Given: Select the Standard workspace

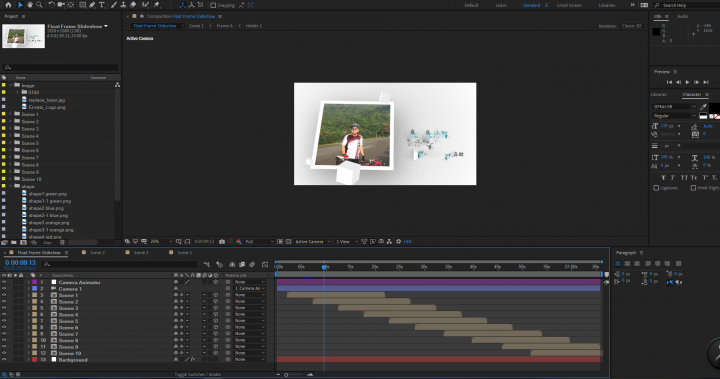Looking at the screenshot, I should click(531, 5).
